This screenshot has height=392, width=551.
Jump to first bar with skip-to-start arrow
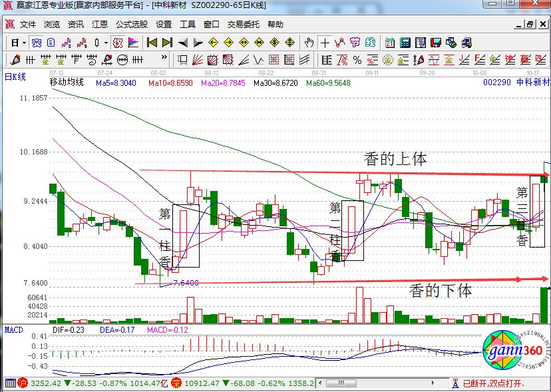152,43
